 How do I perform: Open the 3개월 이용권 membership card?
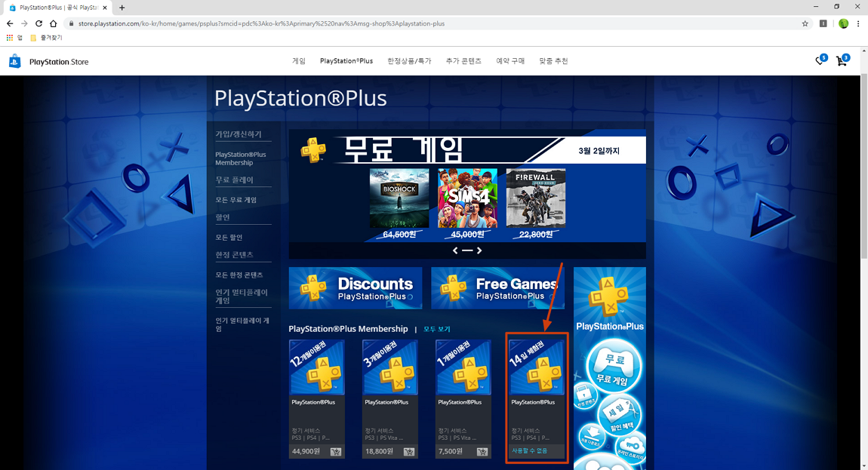pos(389,399)
